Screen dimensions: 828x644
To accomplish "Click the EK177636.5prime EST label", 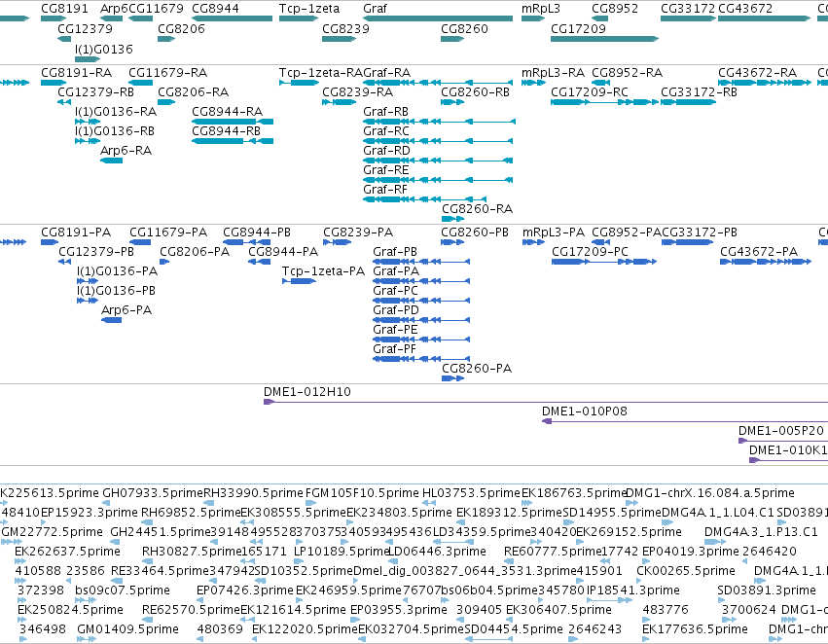I will pyautogui.click(x=695, y=629).
